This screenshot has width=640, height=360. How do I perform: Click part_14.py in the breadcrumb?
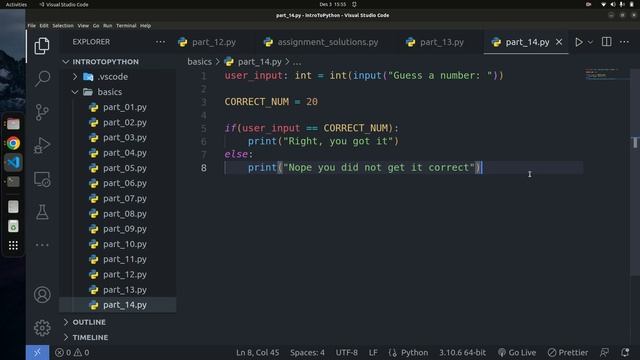(x=259, y=62)
